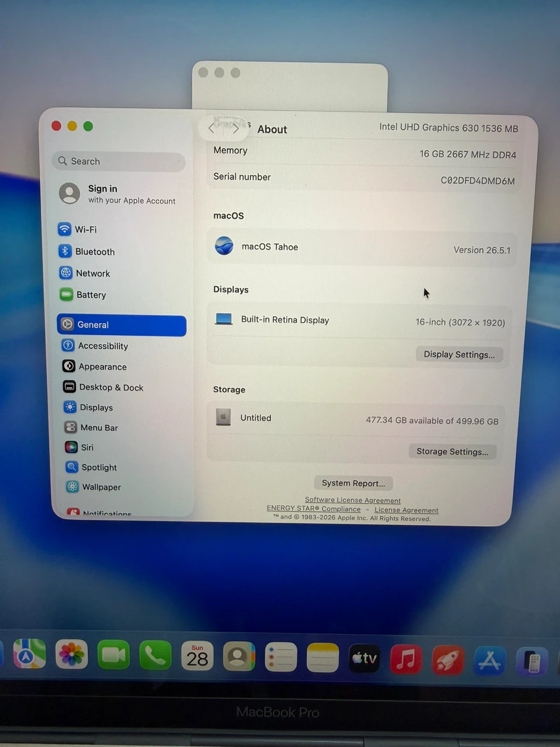Open Displays in the sidebar
The image size is (560, 747).
tap(88, 408)
